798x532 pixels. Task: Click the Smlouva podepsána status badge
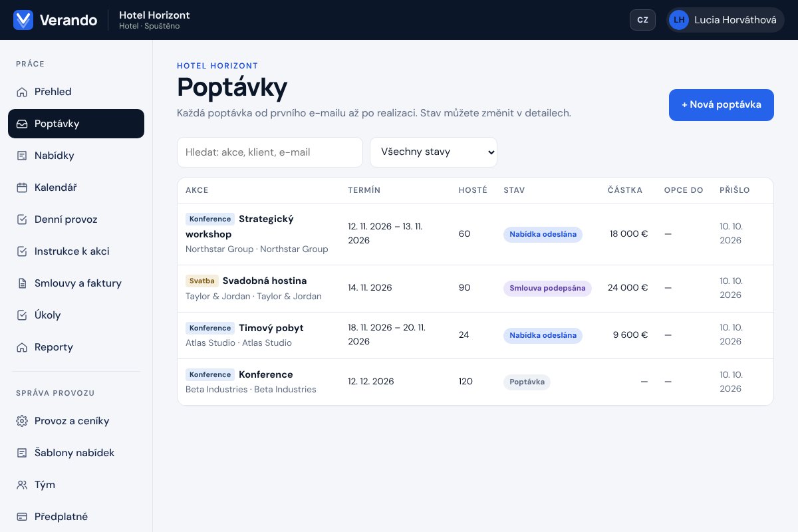[547, 288]
